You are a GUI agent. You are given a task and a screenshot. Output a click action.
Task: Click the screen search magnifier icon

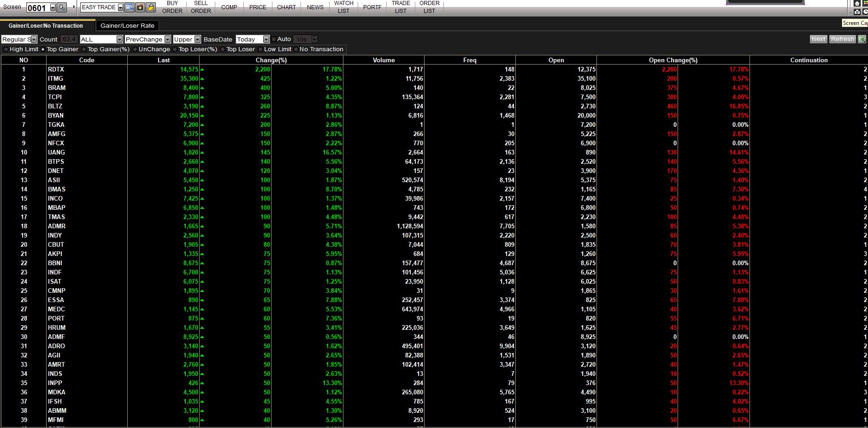click(61, 7)
